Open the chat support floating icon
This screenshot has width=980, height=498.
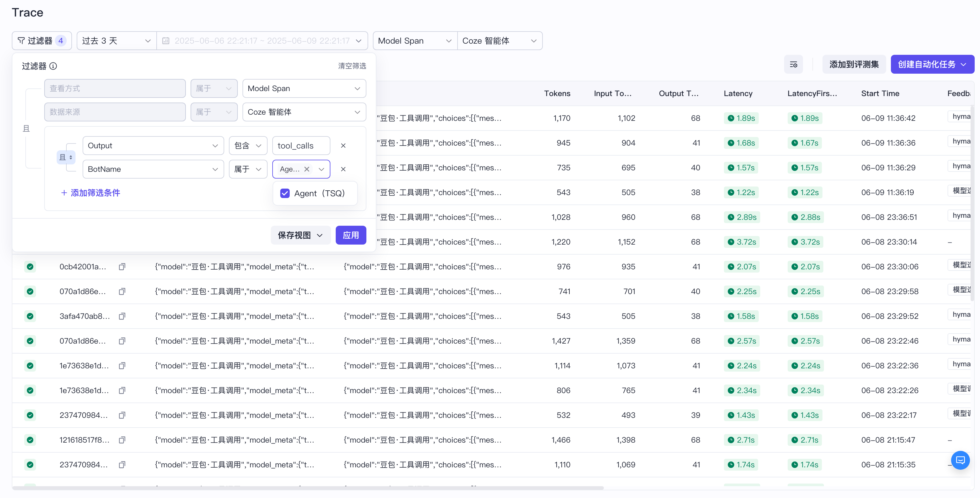click(x=960, y=460)
